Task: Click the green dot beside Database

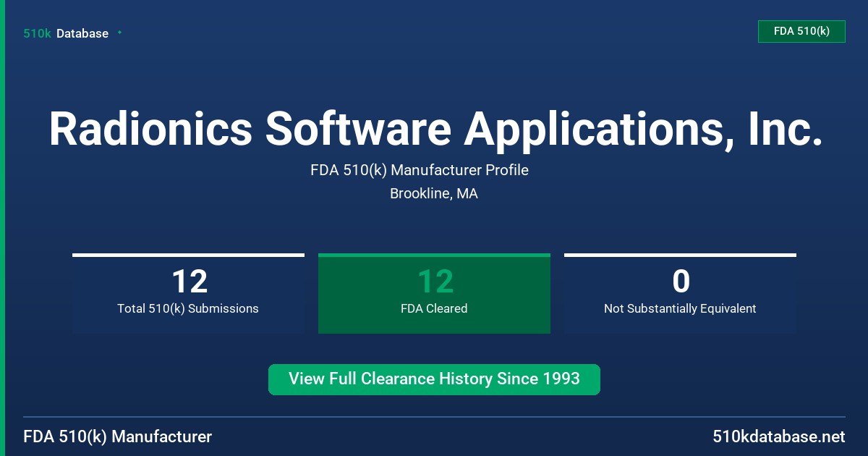Action: click(x=119, y=33)
